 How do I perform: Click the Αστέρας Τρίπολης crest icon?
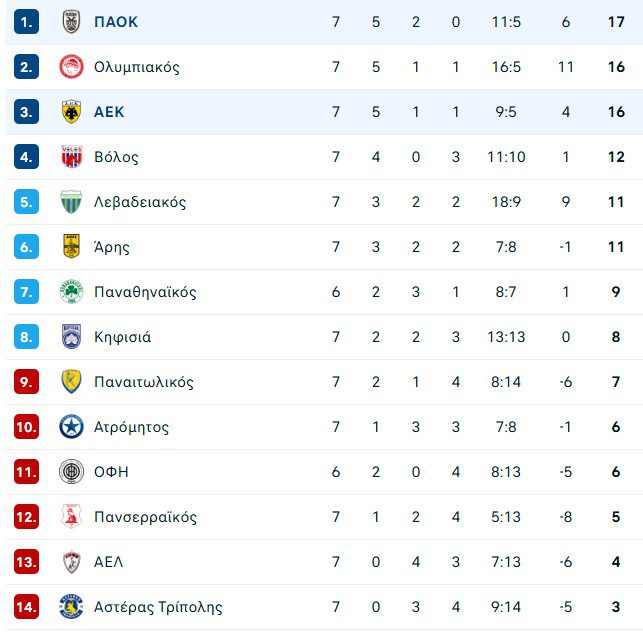click(70, 607)
